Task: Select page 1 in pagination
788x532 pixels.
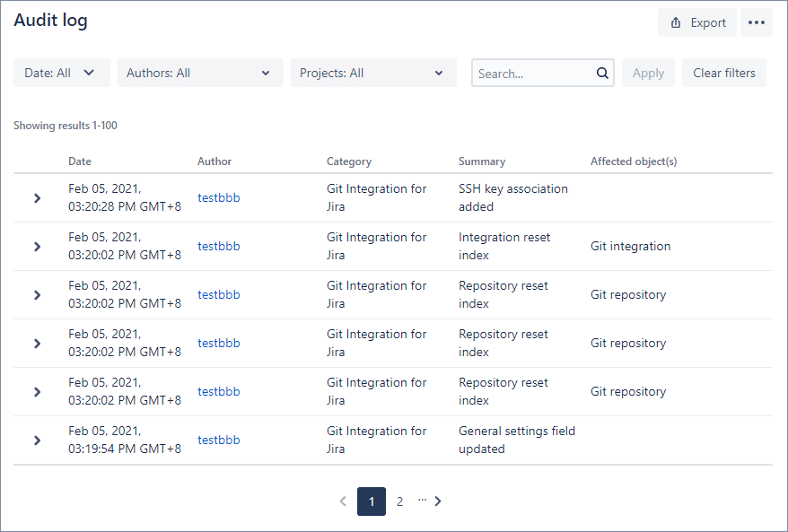Action: click(x=372, y=501)
